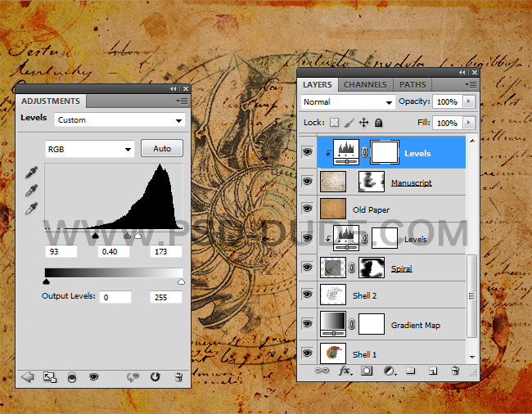Click the output levels 255 field
The height and width of the screenshot is (414, 532).
[x=166, y=297]
